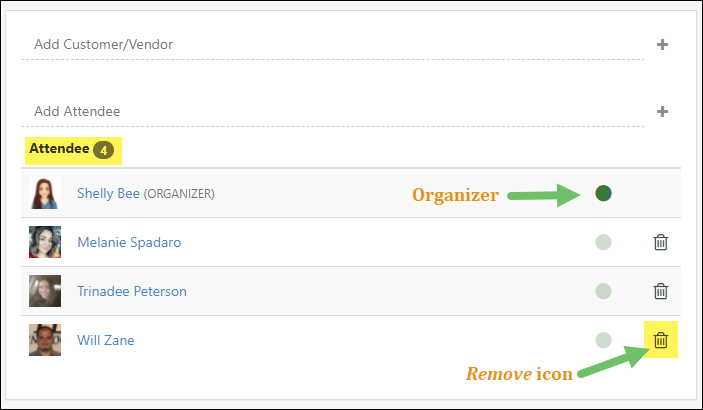Click the plus icon beside Add Attendee

click(662, 111)
